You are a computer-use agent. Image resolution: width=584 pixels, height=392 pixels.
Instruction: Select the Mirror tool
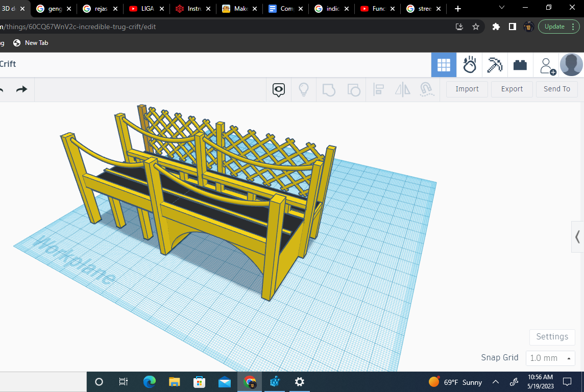402,89
